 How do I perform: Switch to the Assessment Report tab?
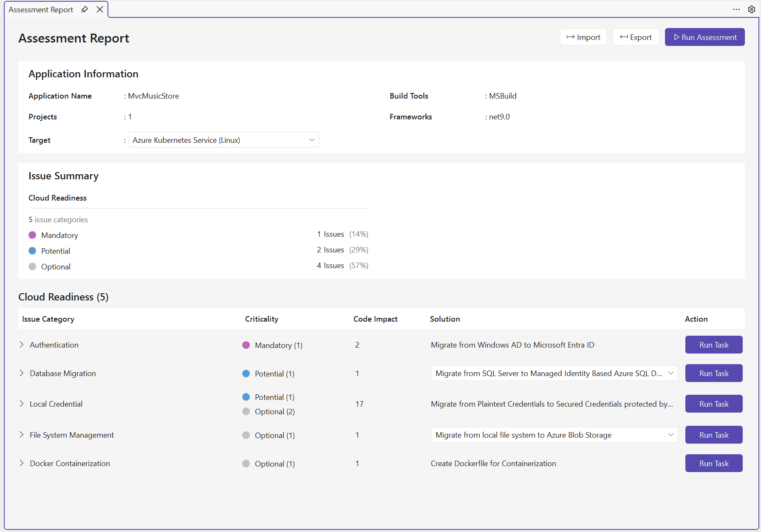[x=40, y=9]
